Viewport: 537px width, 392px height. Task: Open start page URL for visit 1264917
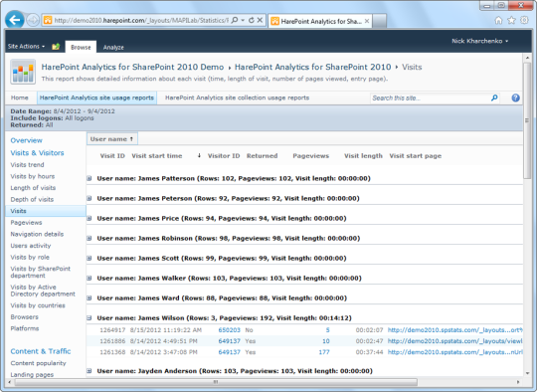click(454, 330)
